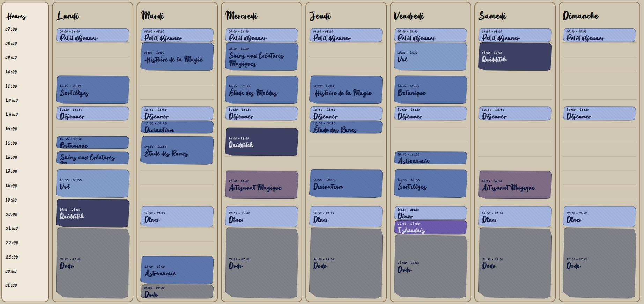This screenshot has width=644, height=304.
Task: Open the Islandais event on Vendredi
Action: pyautogui.click(x=430, y=227)
